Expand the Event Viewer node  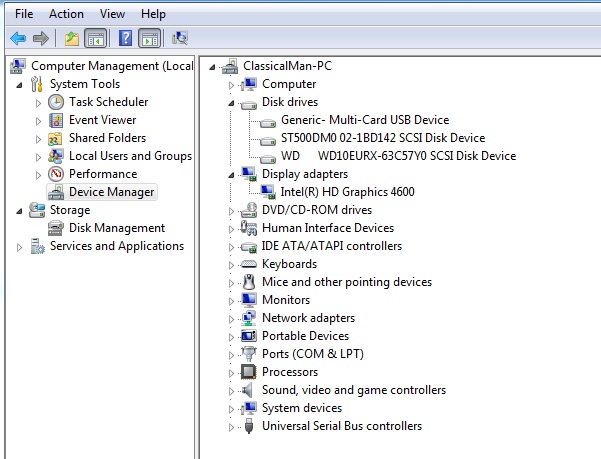(x=38, y=121)
